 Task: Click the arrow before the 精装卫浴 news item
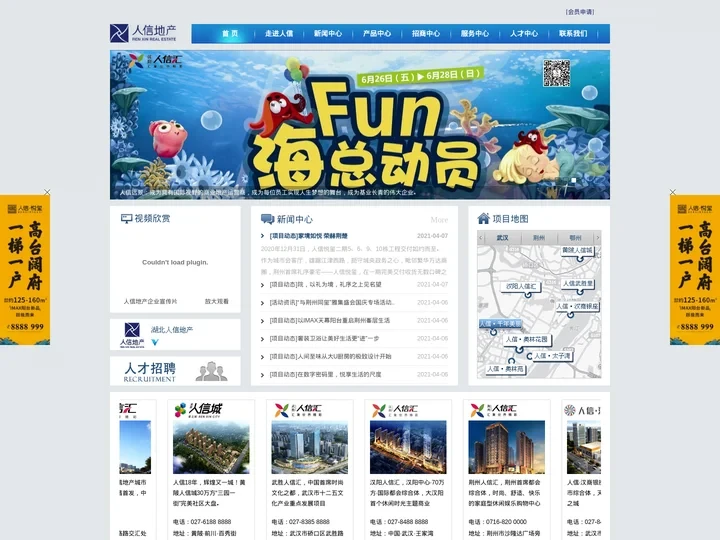(x=262, y=339)
